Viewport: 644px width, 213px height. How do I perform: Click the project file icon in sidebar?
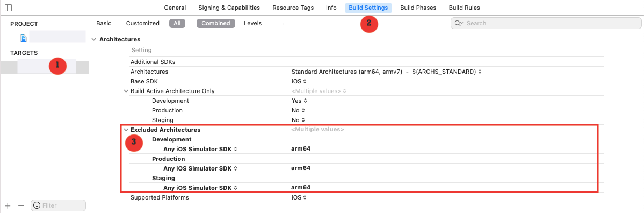point(24,38)
